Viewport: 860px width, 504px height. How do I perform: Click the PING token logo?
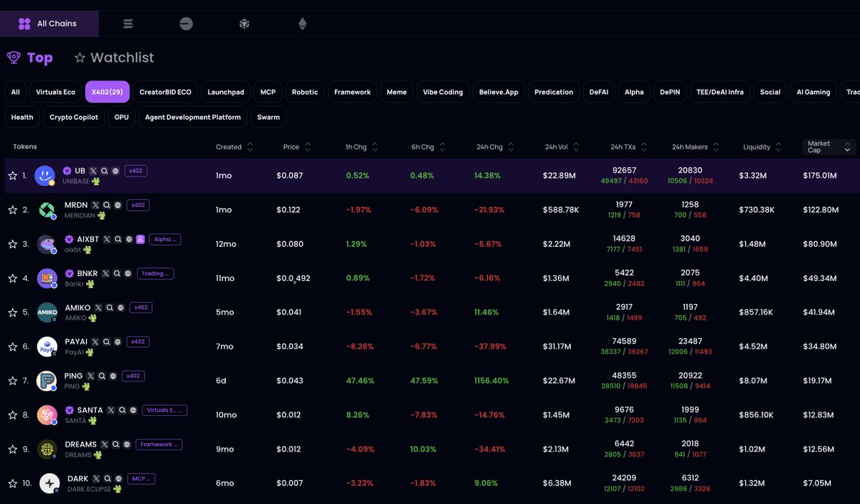click(47, 381)
